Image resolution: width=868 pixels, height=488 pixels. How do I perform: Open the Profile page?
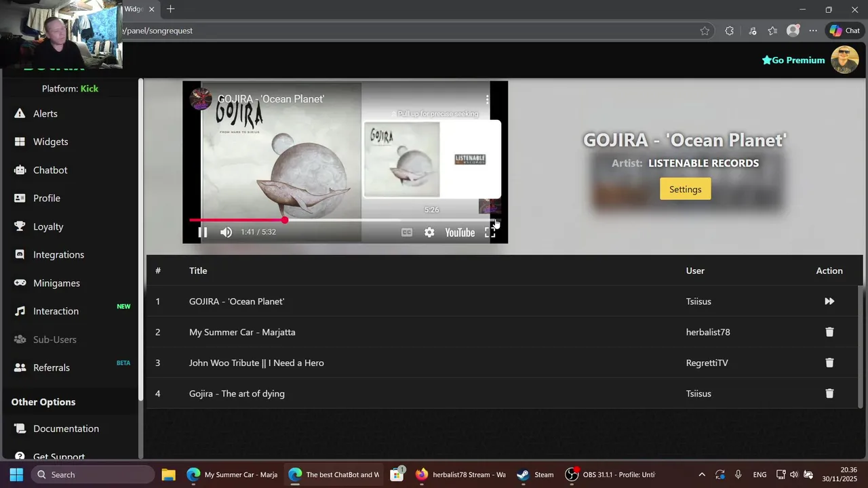[46, 198]
